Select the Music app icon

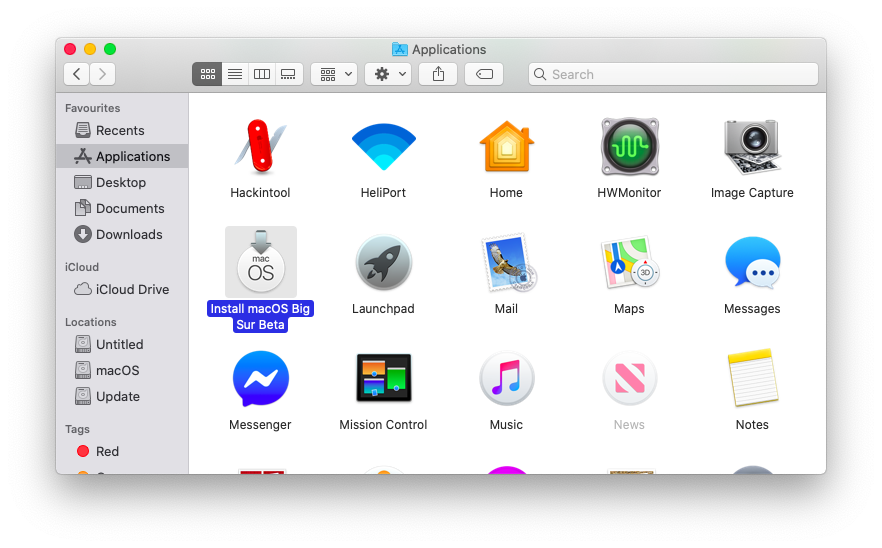(x=506, y=379)
